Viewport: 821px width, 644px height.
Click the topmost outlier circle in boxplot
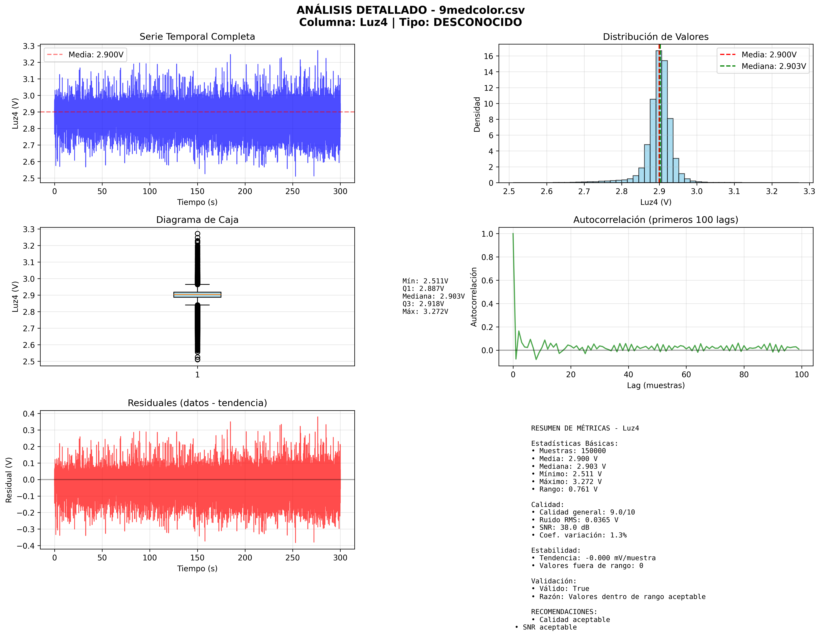point(197,234)
